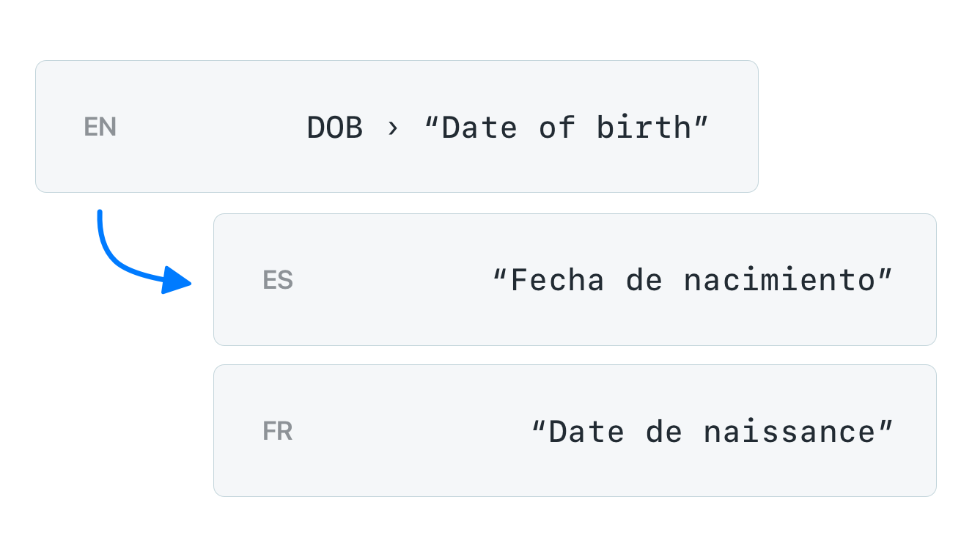This screenshot has width=972, height=560.
Task: Click the word "Date" in French row
Action: coord(586,432)
